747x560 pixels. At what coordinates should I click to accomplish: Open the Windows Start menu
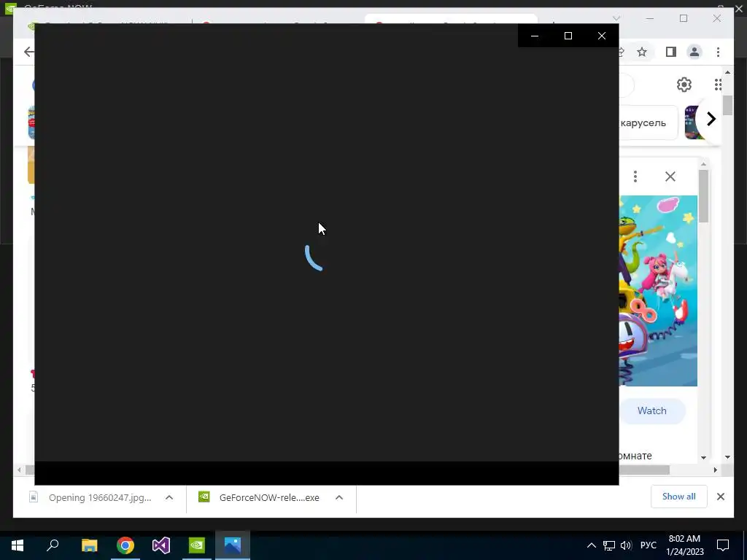[18, 545]
